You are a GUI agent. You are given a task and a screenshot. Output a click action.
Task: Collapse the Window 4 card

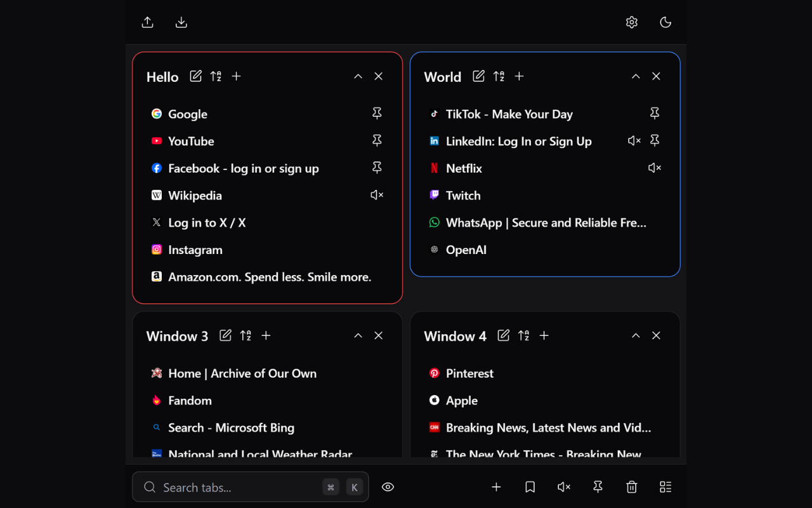pos(636,335)
